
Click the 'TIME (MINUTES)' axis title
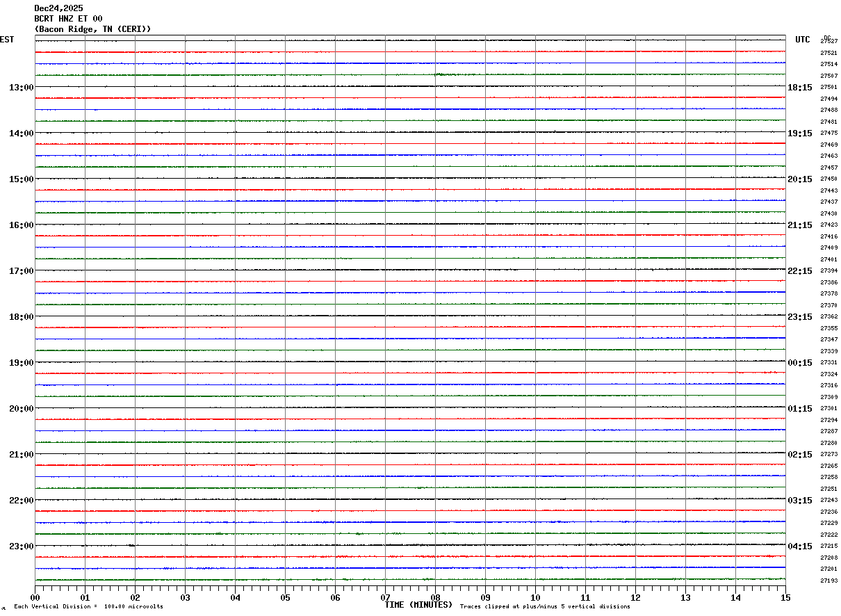pyautogui.click(x=418, y=605)
